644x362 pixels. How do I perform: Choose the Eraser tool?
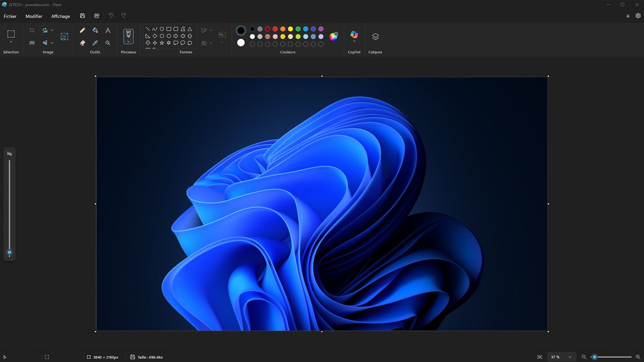82,43
